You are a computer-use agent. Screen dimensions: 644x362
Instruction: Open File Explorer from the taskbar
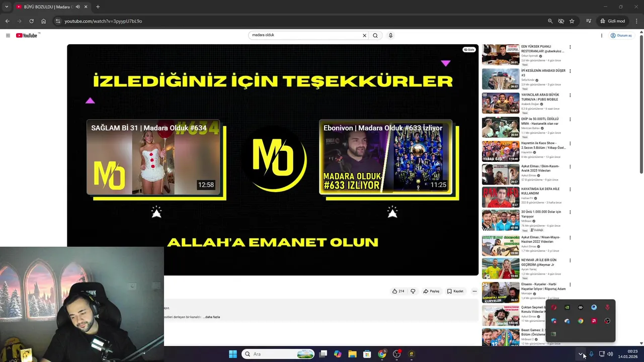pos(352,354)
